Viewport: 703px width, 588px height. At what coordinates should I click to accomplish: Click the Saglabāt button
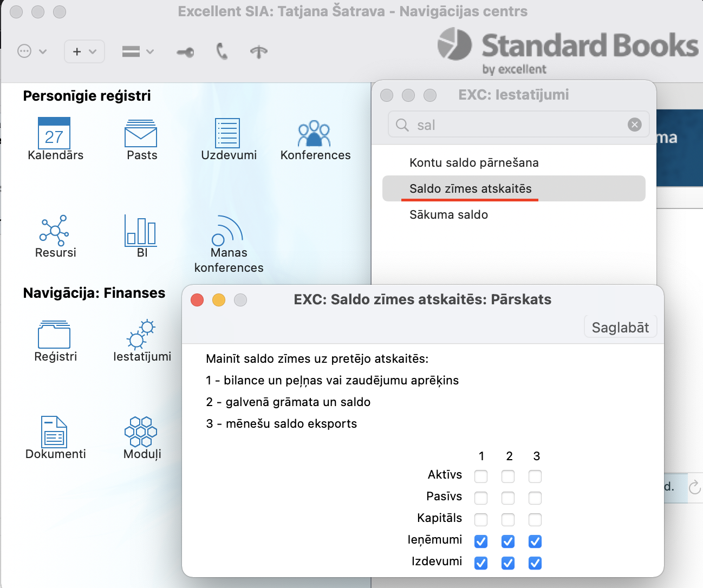click(x=620, y=328)
